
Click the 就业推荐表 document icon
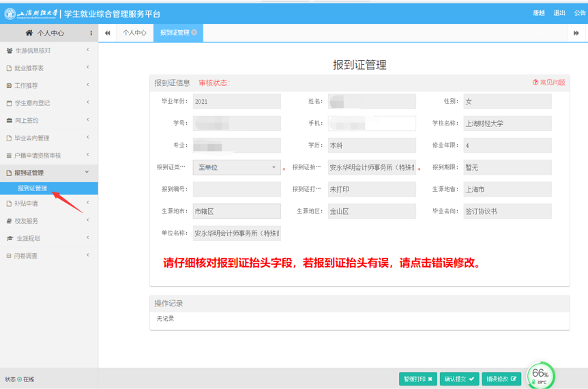coord(9,68)
